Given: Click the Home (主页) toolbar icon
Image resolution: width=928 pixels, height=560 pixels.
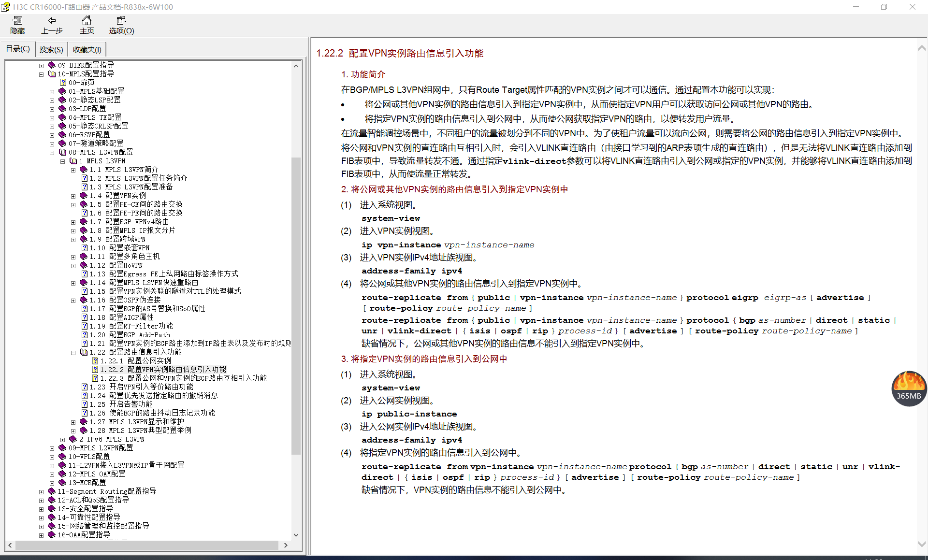Looking at the screenshot, I should coord(87,20).
